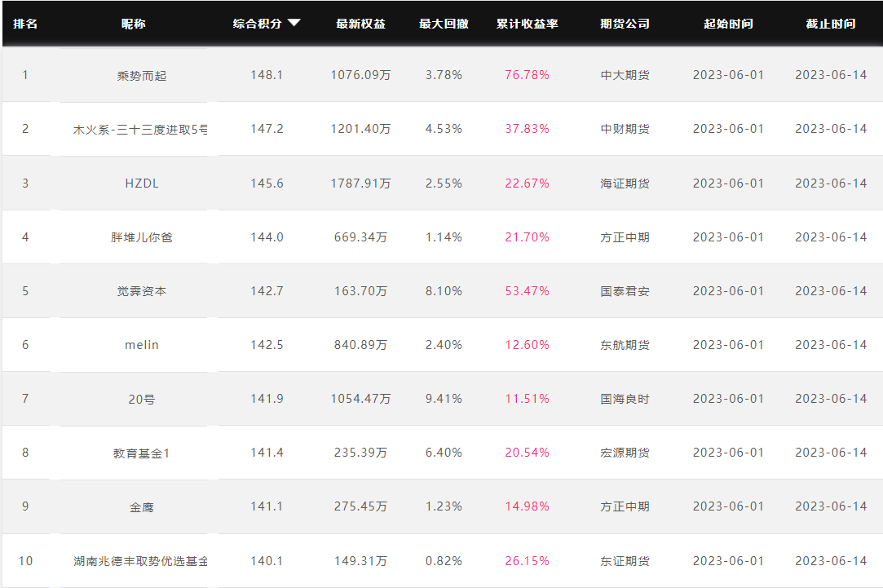
Task: Open nickname 觉霁资本
Action: tap(142, 291)
